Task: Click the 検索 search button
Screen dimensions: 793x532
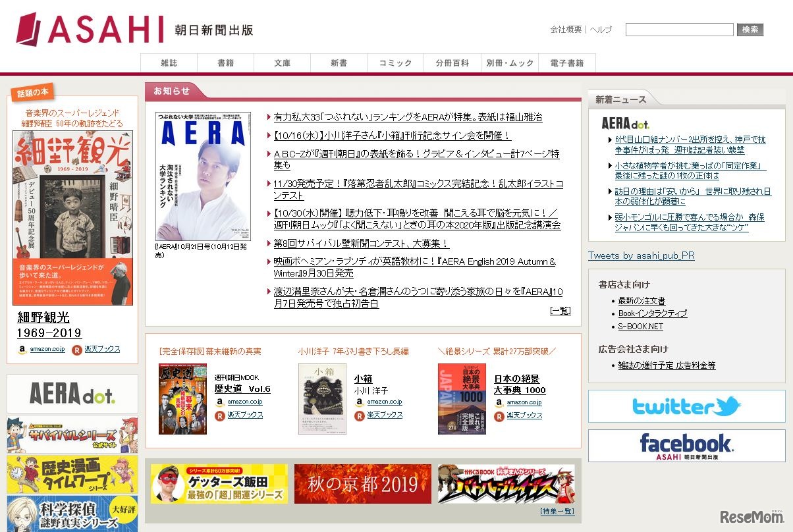Action: tap(750, 30)
